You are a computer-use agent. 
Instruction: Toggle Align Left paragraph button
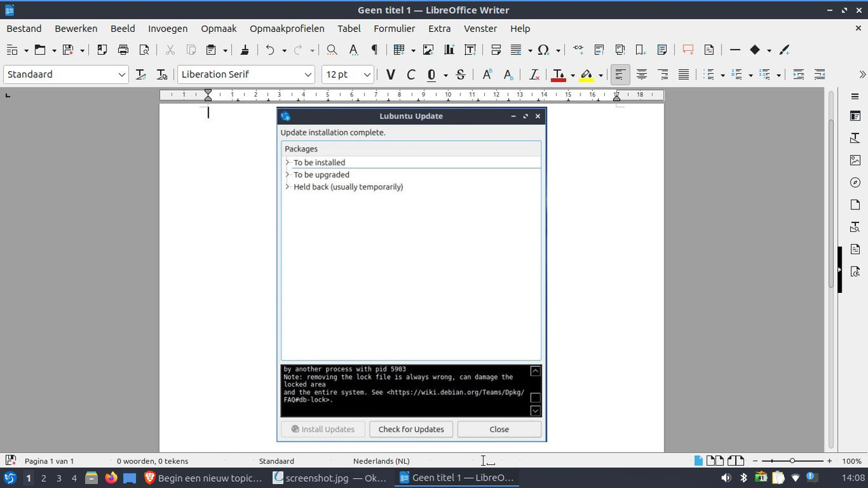point(620,75)
